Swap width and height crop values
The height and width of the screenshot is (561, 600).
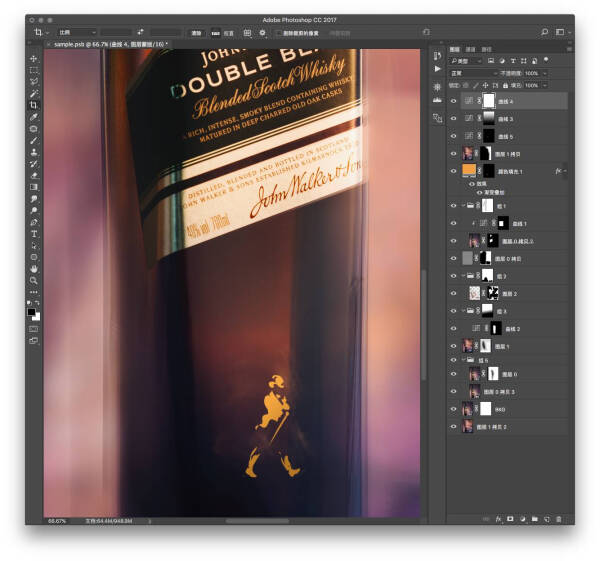click(140, 32)
